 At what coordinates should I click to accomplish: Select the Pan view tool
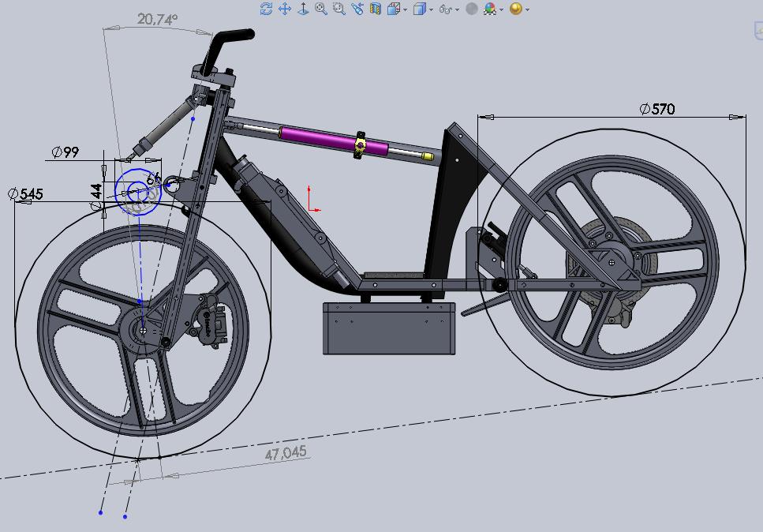[x=284, y=9]
